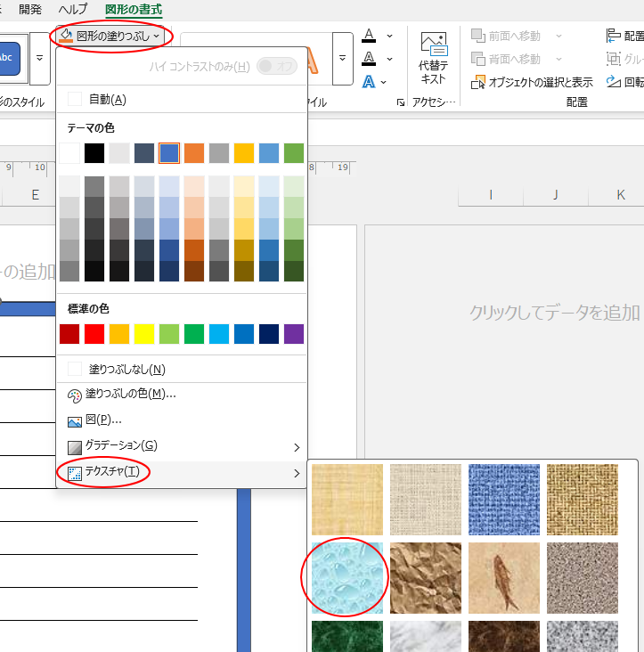Select woven mat texture thumbnail
The height and width of the screenshot is (652, 644).
click(583, 500)
